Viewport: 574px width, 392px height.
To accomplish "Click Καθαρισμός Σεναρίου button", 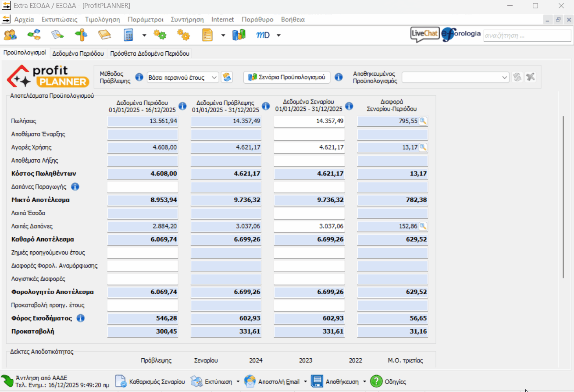I will click(x=150, y=381).
